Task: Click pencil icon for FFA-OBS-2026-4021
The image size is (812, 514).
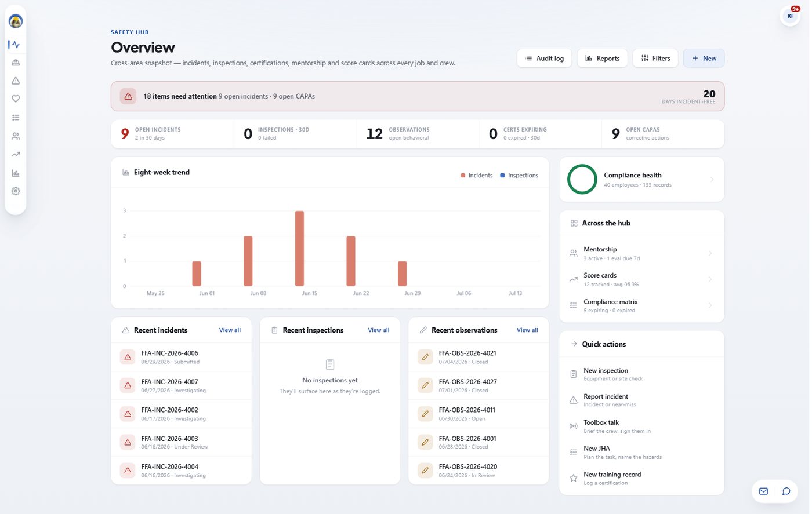Action: [x=425, y=357]
